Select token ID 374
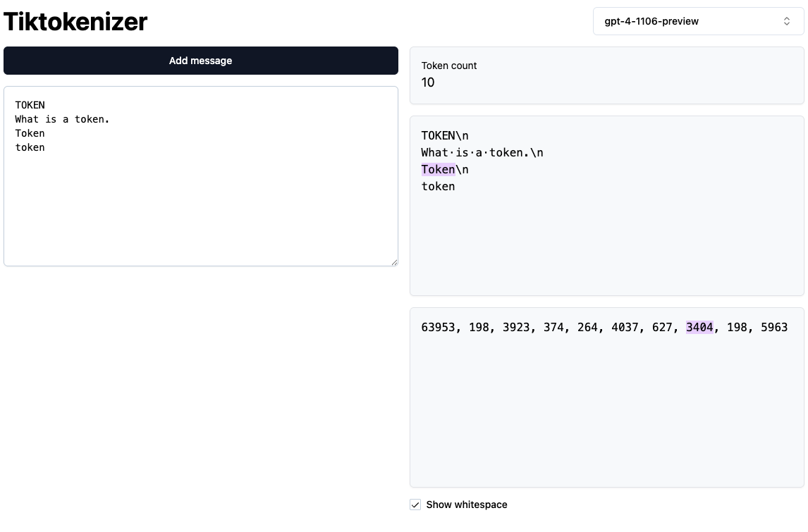Viewport: 808px width, 532px height. (x=553, y=327)
